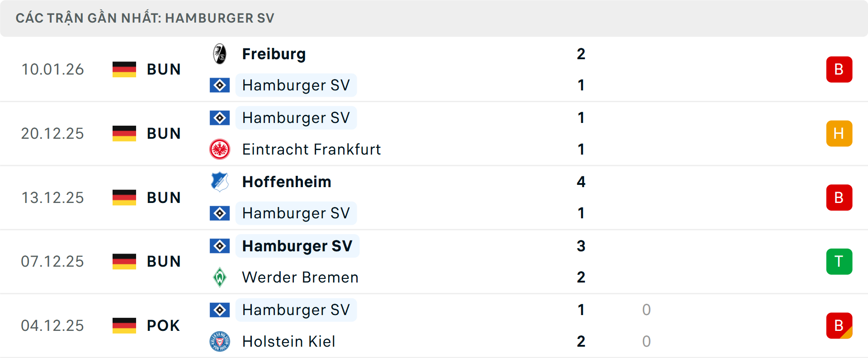This screenshot has width=868, height=358.
Task: Click the Eintracht Frankfurt eagle crest
Action: (220, 149)
